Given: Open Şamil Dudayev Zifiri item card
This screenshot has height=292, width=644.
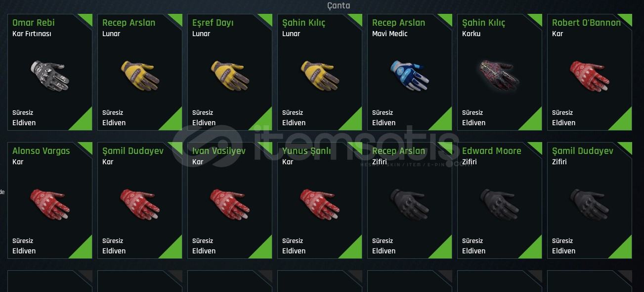Looking at the screenshot, I should 590,200.
